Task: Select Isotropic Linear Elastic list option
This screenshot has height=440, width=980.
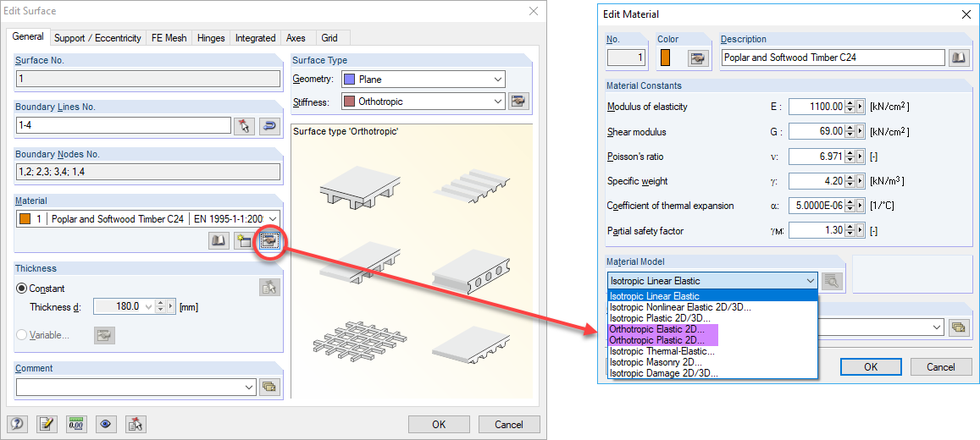Action: [711, 296]
